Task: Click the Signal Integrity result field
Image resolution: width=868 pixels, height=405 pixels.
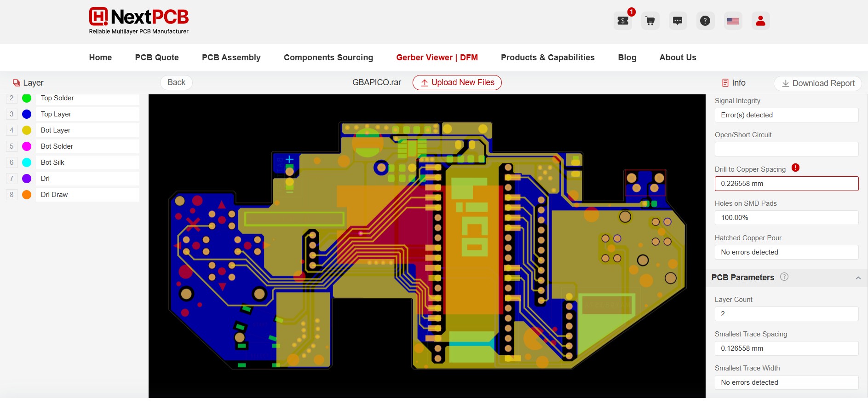Action: (787, 115)
